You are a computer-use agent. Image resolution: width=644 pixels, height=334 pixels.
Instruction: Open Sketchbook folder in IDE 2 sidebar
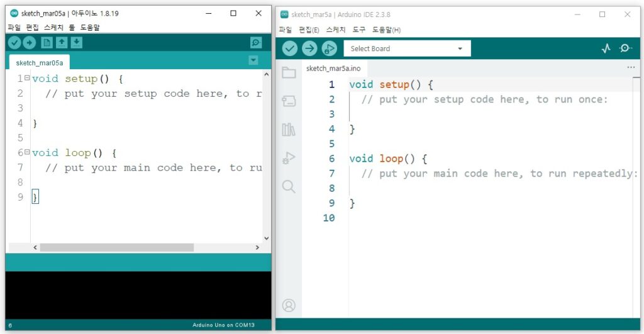[x=289, y=72]
